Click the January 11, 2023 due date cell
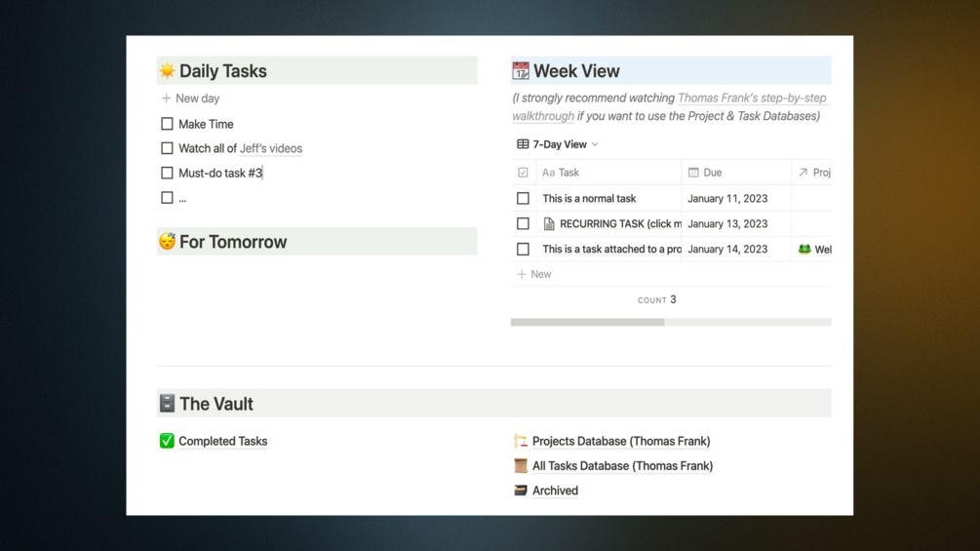980x551 pixels. coord(727,198)
